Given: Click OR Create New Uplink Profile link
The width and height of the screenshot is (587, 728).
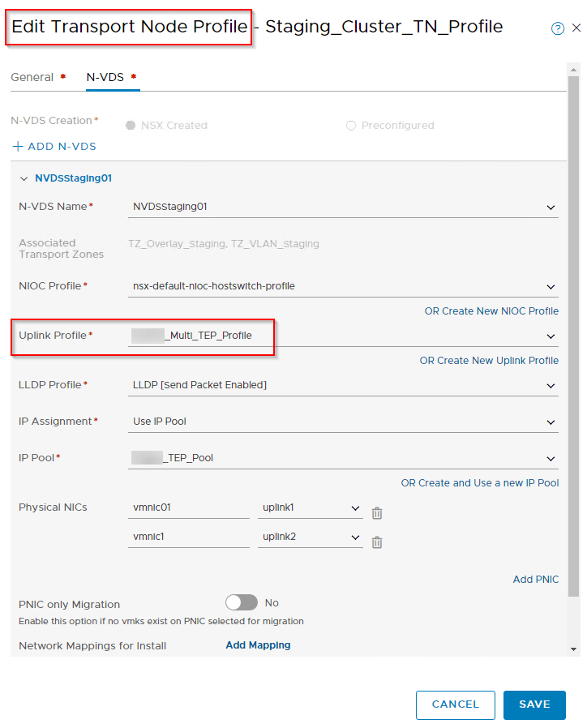Looking at the screenshot, I should 489,360.
